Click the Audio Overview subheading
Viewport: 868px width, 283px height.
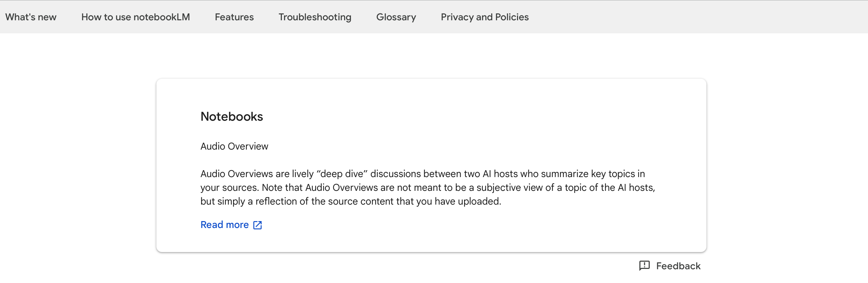tap(234, 146)
